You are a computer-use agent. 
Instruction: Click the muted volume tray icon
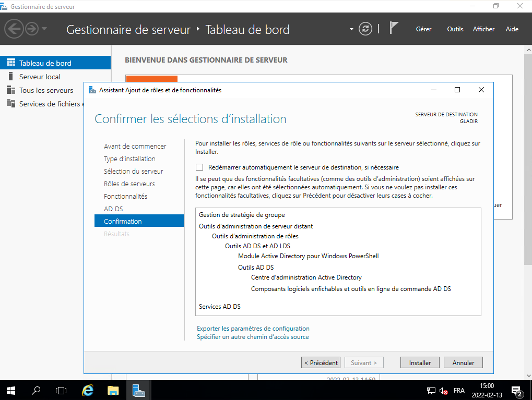[x=443, y=391]
